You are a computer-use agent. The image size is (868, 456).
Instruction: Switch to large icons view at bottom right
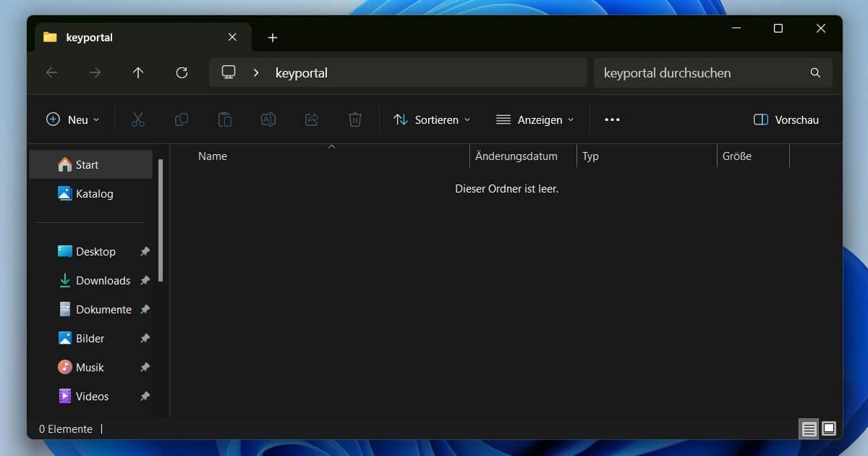(826, 428)
